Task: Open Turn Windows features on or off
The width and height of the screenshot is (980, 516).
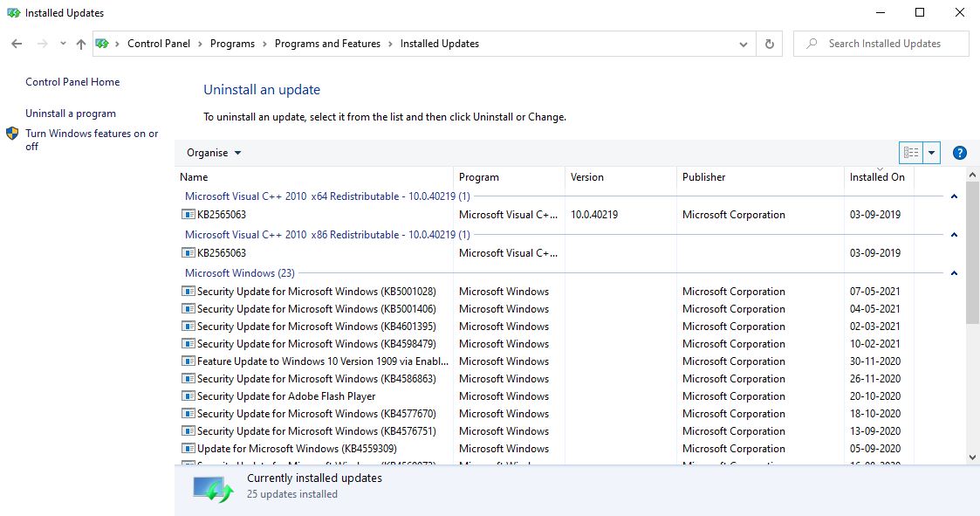Action: 92,140
